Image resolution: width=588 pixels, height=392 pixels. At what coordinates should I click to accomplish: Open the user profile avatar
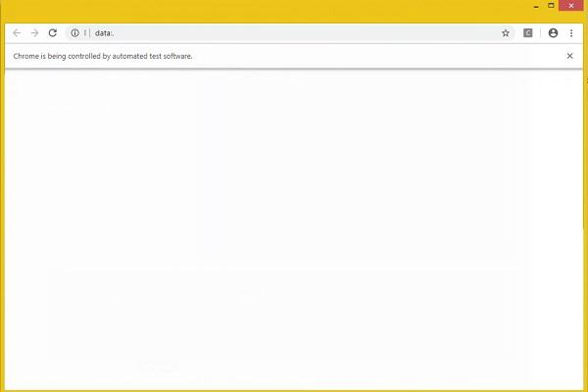[x=553, y=32]
